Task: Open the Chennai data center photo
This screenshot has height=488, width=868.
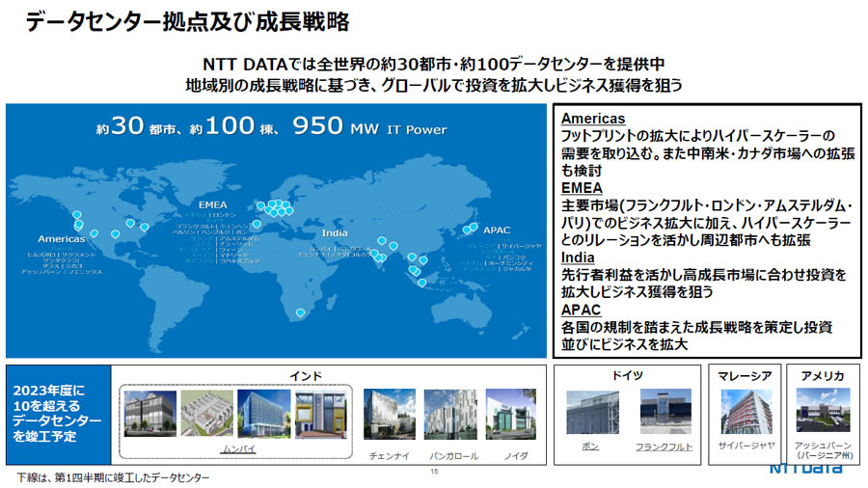Action: [x=390, y=414]
